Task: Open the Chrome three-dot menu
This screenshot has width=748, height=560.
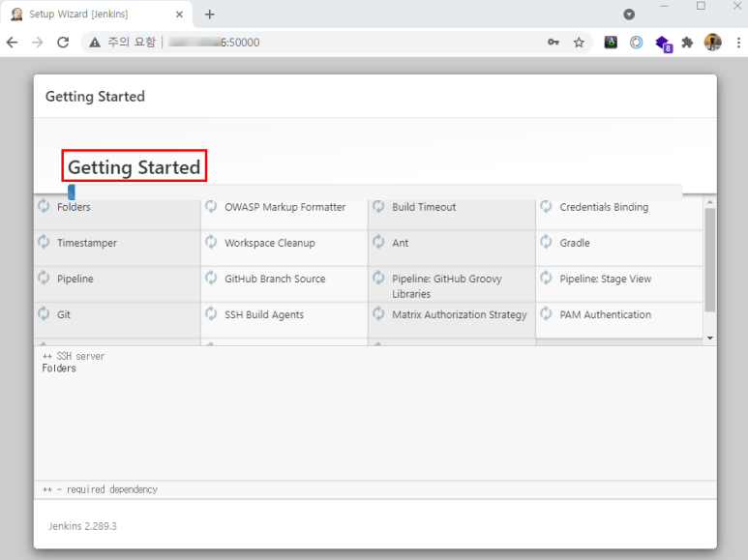Action: (738, 43)
